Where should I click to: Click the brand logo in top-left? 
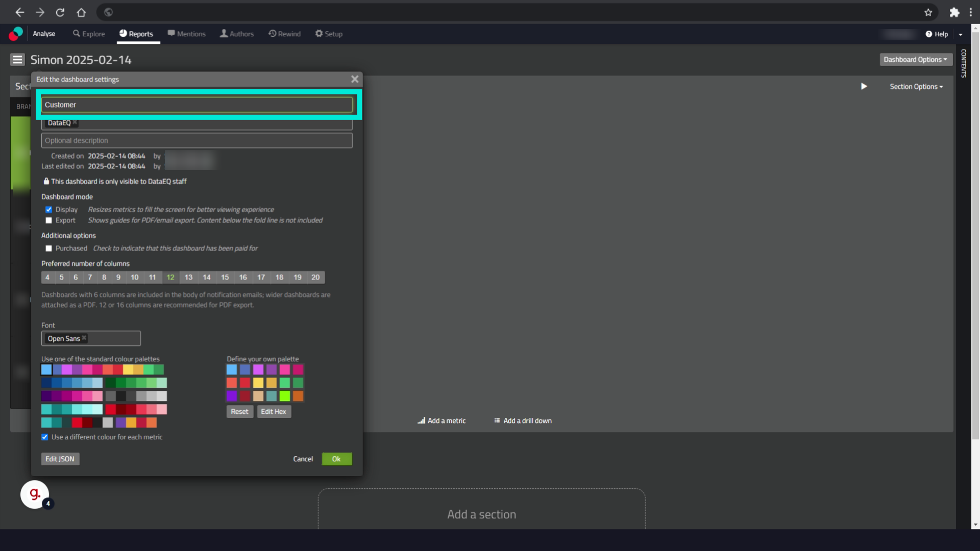coord(16,34)
